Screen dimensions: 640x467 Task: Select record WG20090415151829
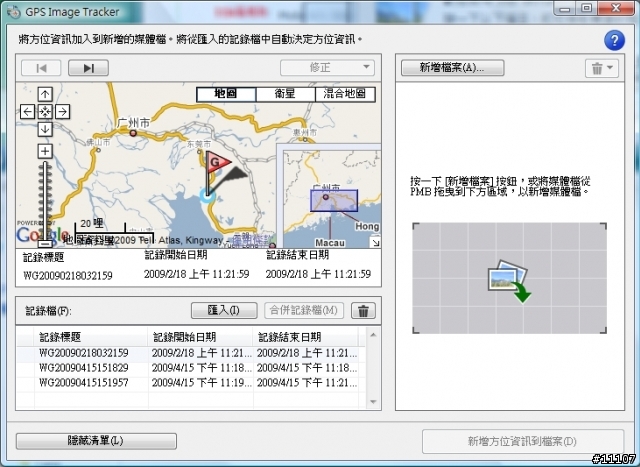click(x=190, y=368)
